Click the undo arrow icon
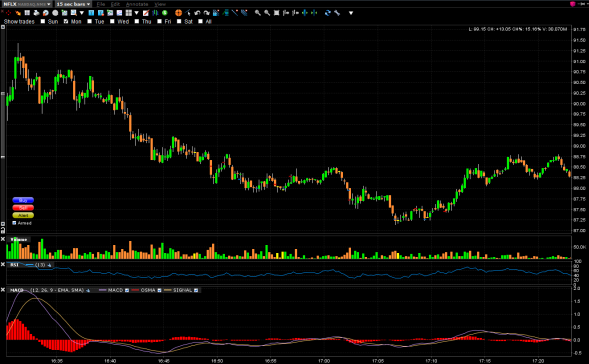589x364 pixels. (197, 13)
